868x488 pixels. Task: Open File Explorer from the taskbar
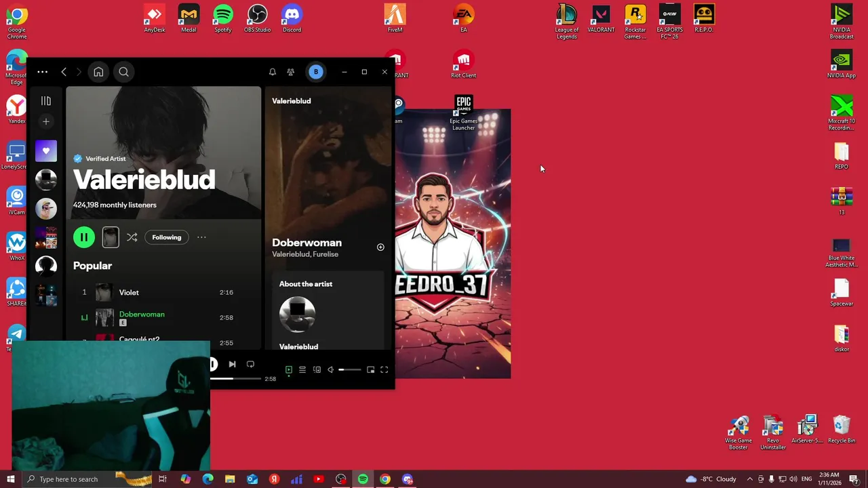click(230, 479)
